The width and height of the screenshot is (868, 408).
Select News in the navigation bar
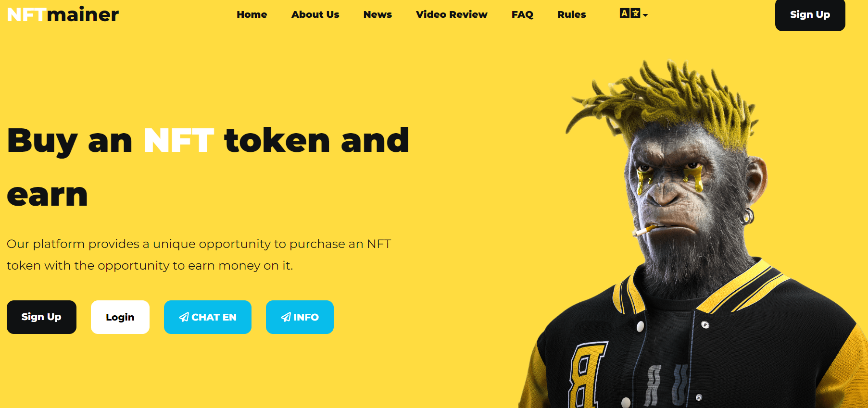(377, 14)
